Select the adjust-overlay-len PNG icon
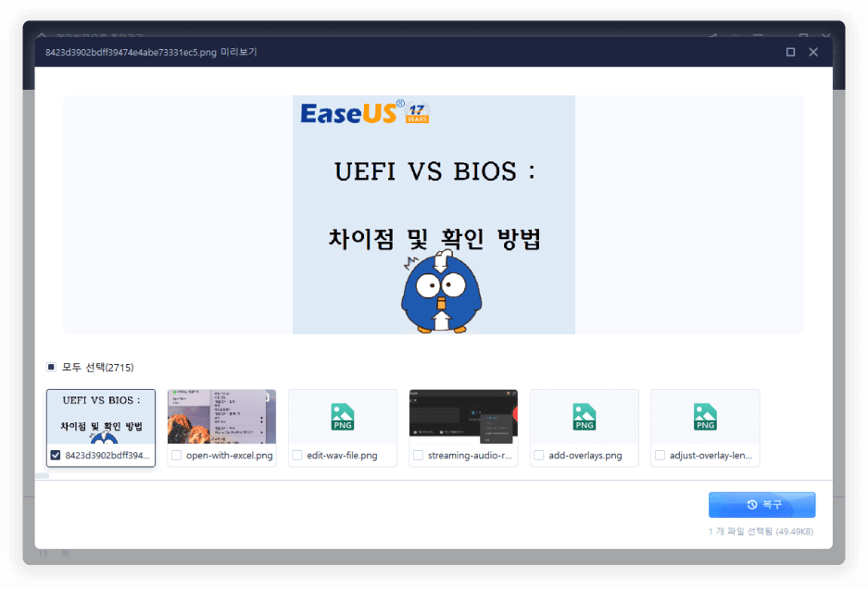 [x=705, y=417]
